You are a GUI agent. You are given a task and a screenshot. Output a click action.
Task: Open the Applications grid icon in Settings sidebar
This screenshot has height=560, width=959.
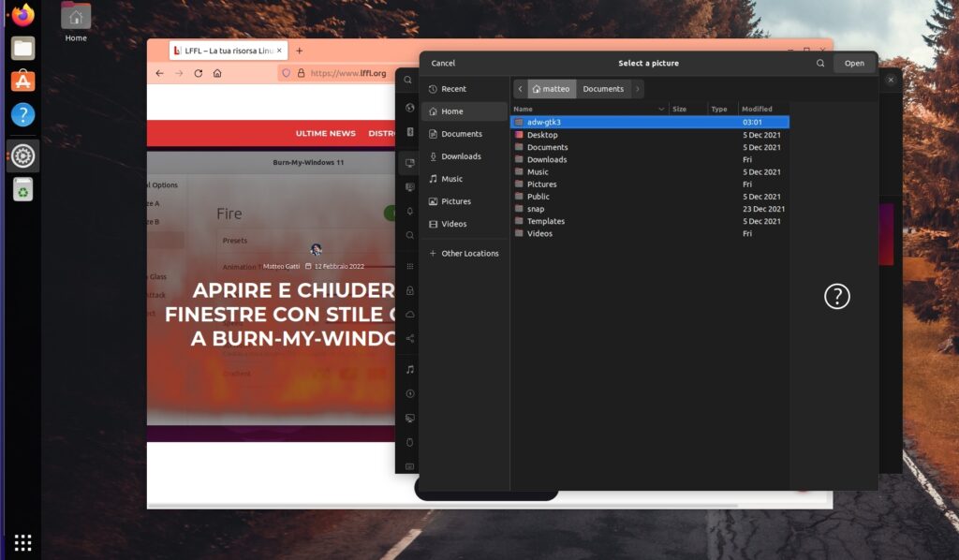pos(410,266)
